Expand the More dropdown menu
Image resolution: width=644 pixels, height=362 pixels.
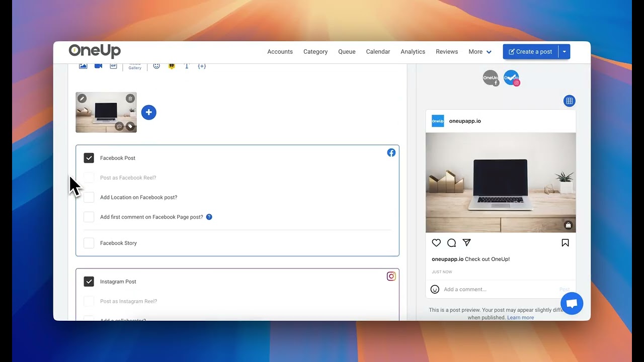coord(480,52)
